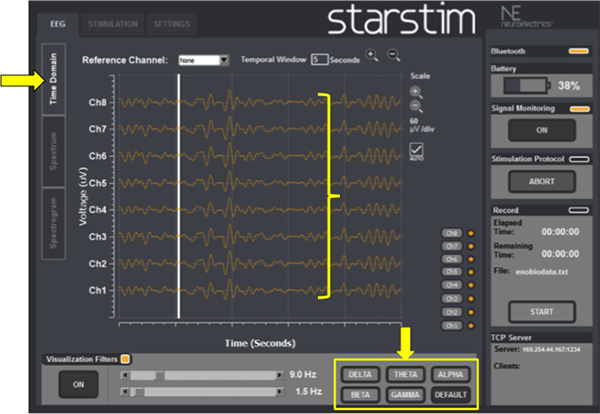Turn off Signal Monitoring ON button
The image size is (600, 414).
click(x=540, y=130)
